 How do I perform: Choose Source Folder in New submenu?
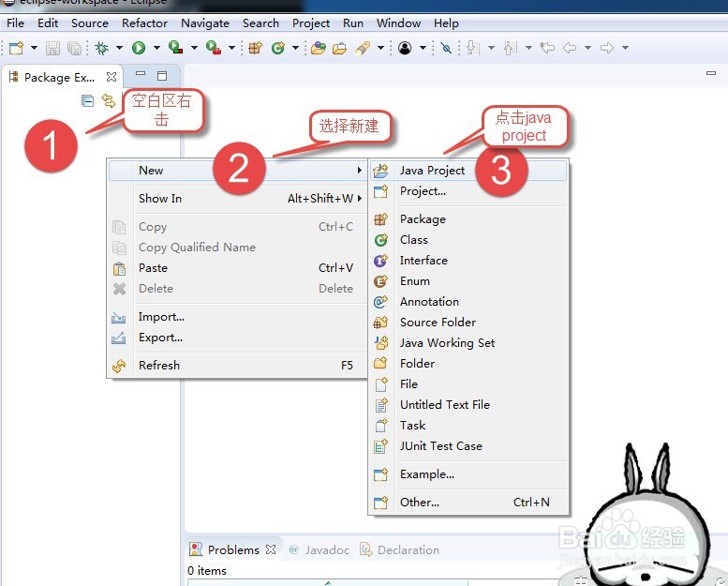[468, 322]
